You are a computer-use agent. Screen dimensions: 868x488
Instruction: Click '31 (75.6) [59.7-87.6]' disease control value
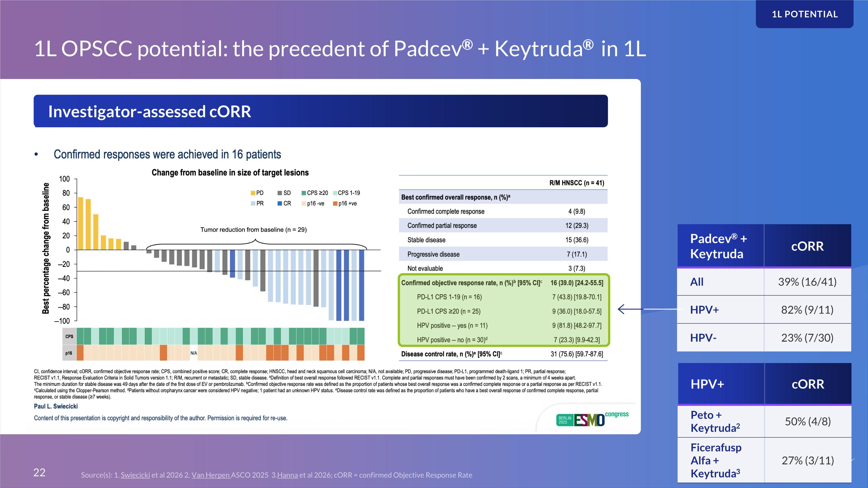tap(577, 354)
